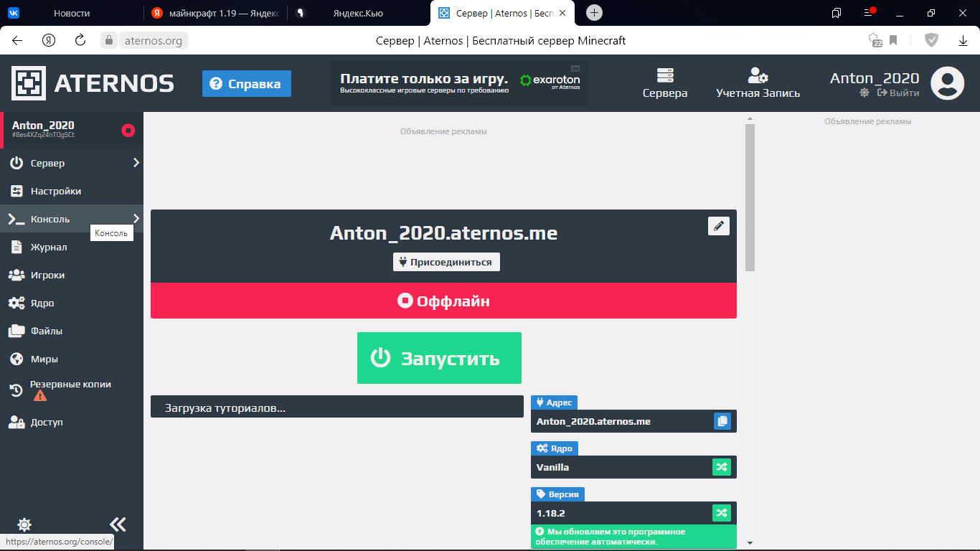Open Миры worlds page
Viewport: 980px width, 551px height.
tap(72, 359)
